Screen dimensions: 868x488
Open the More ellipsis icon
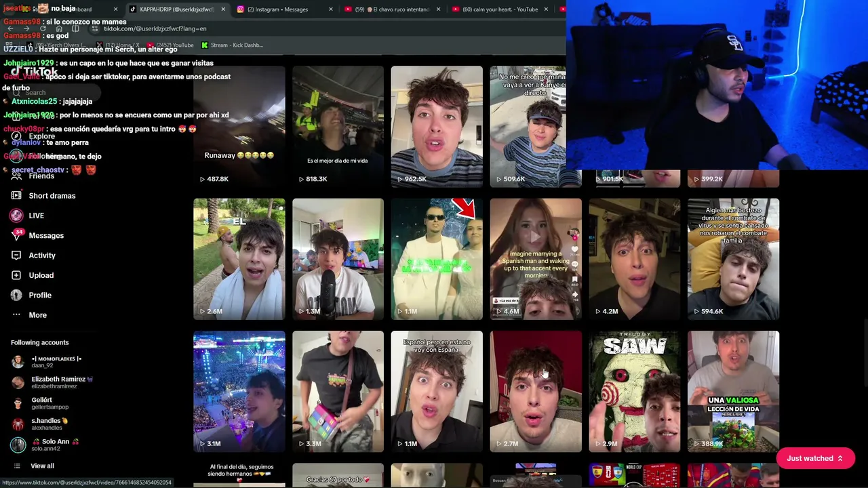(16, 315)
